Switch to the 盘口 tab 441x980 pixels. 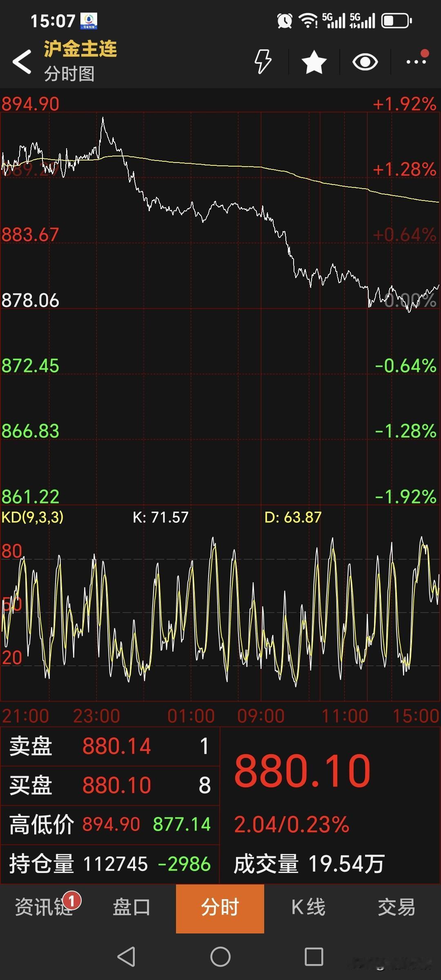131,907
